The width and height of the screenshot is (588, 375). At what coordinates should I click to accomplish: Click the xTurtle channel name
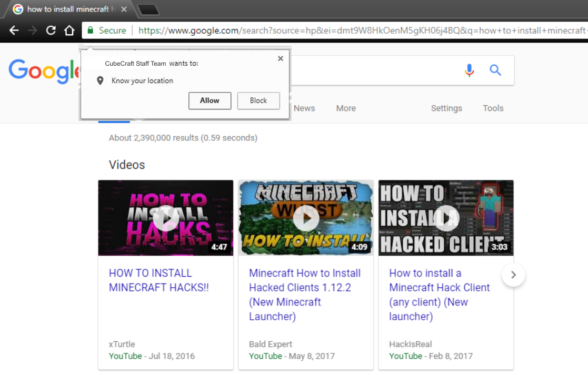coord(122,344)
